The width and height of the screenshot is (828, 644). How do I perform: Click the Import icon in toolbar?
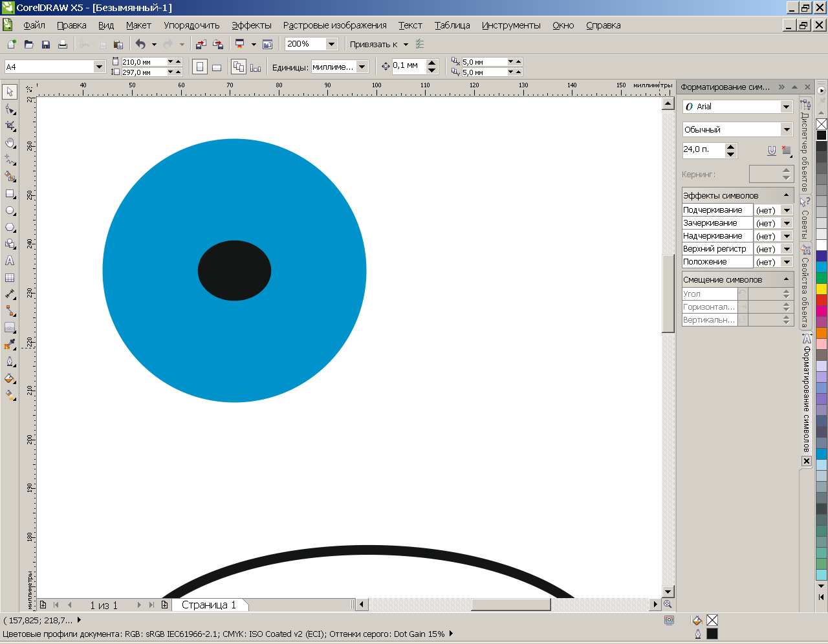tap(201, 45)
